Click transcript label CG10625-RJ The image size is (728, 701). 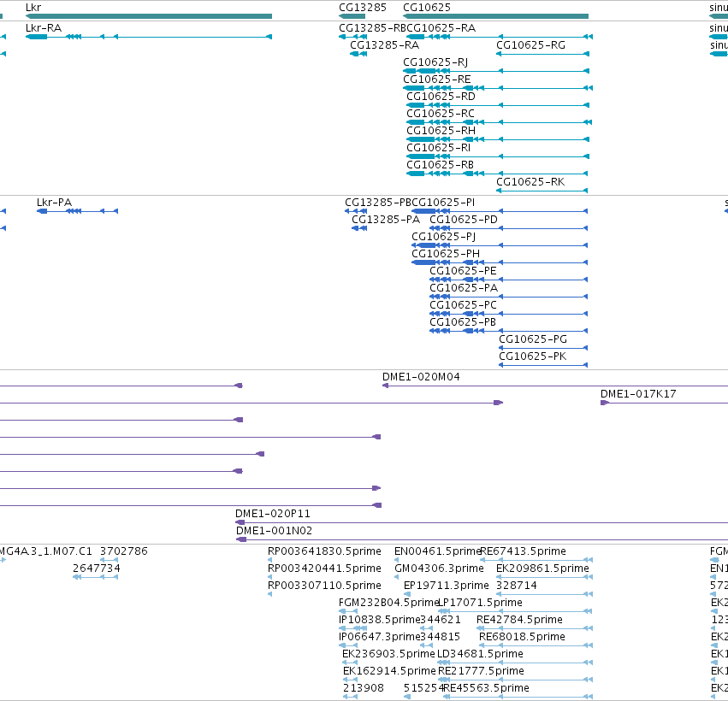(435, 62)
